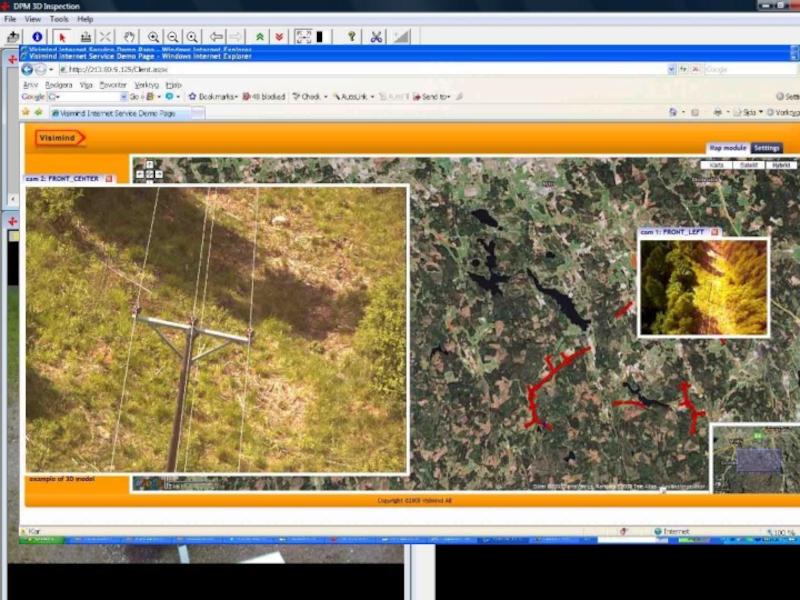Click the cam 1: FRONT_LEFT camera thumbnail
The height and width of the screenshot is (600, 800).
click(704, 287)
